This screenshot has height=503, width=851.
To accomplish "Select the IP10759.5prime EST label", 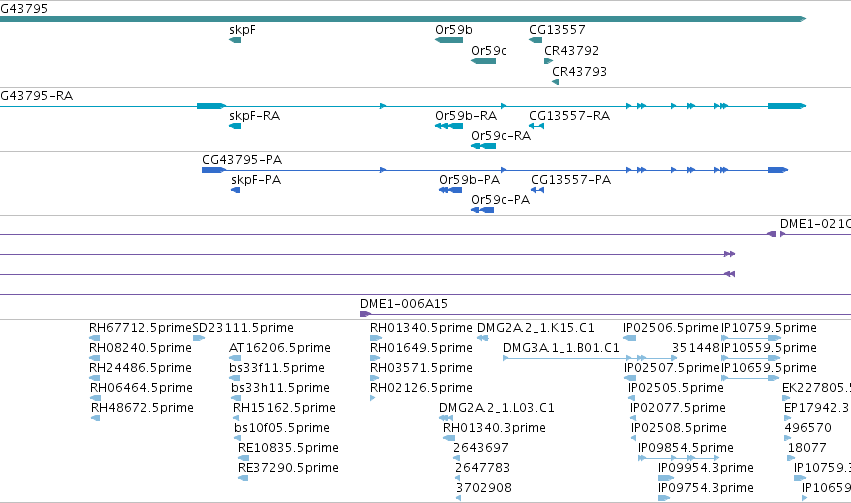I will coord(769,328).
